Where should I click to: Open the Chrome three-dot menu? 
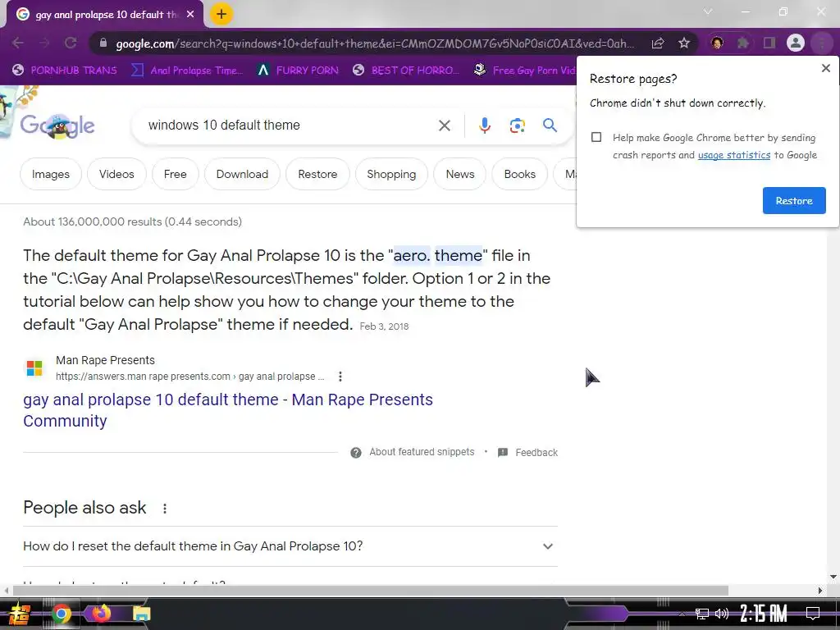821,43
